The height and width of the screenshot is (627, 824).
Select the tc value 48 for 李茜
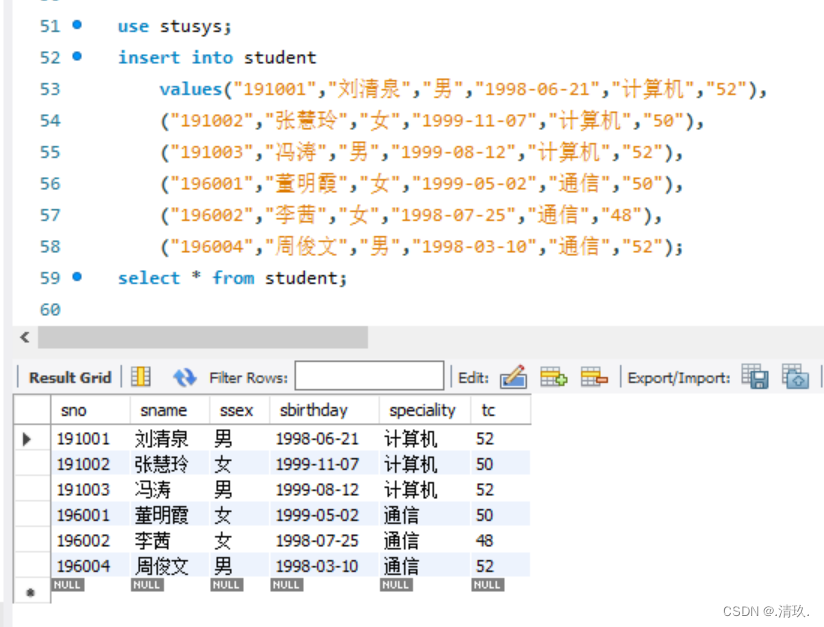[x=484, y=540]
